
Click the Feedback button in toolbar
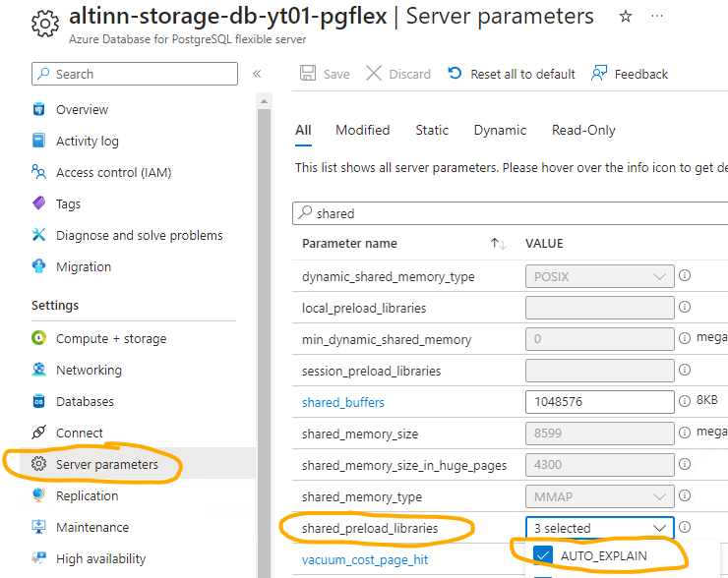pos(630,74)
